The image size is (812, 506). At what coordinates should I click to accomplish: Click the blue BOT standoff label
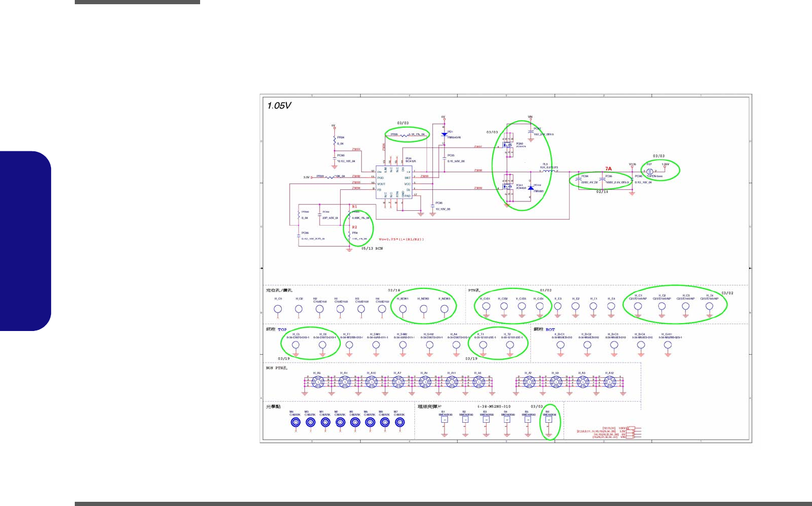[550, 329]
